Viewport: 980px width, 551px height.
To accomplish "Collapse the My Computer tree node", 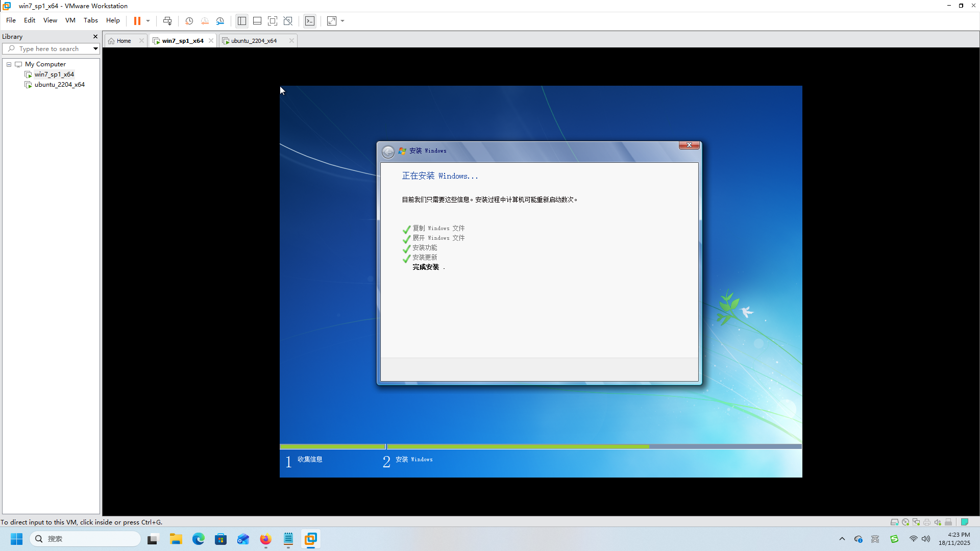I will [x=9, y=64].
